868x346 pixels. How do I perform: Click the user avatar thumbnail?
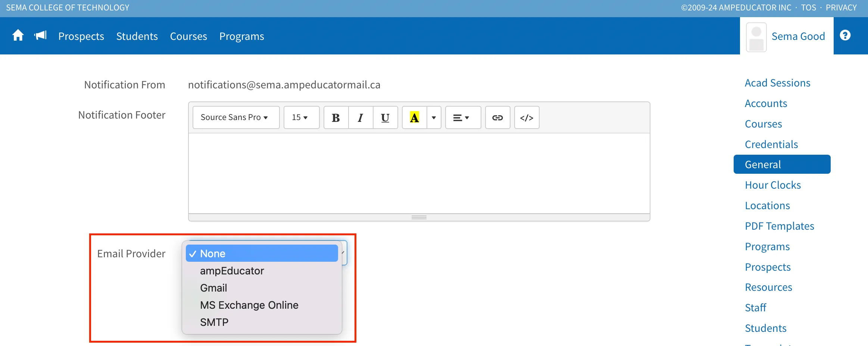point(756,37)
